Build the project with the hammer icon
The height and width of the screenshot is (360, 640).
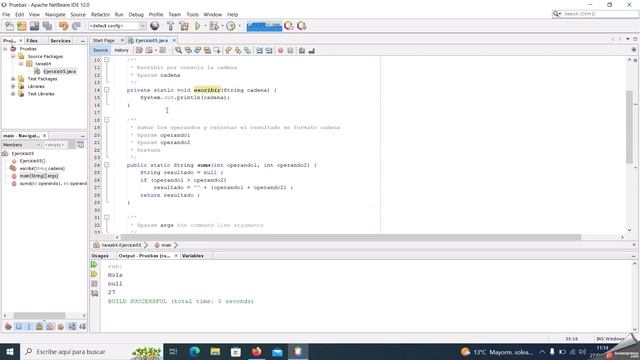pyautogui.click(x=171, y=26)
